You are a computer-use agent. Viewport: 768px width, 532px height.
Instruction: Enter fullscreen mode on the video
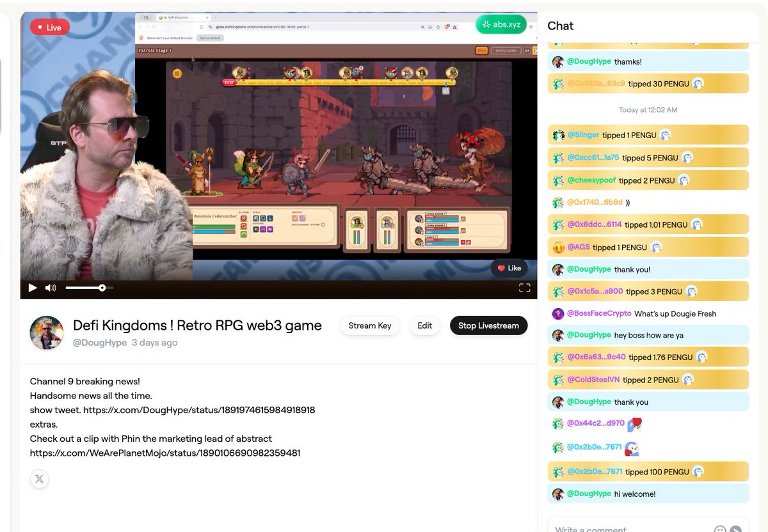[524, 288]
